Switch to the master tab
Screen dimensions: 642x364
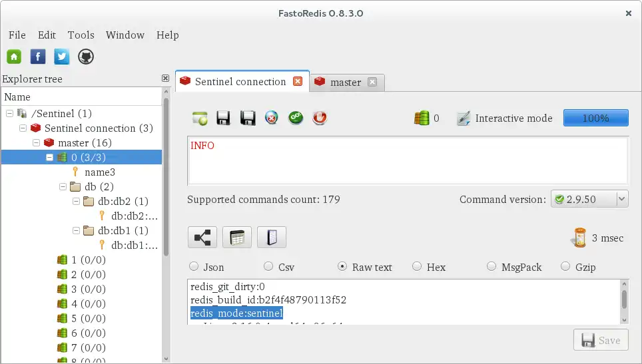pyautogui.click(x=346, y=83)
